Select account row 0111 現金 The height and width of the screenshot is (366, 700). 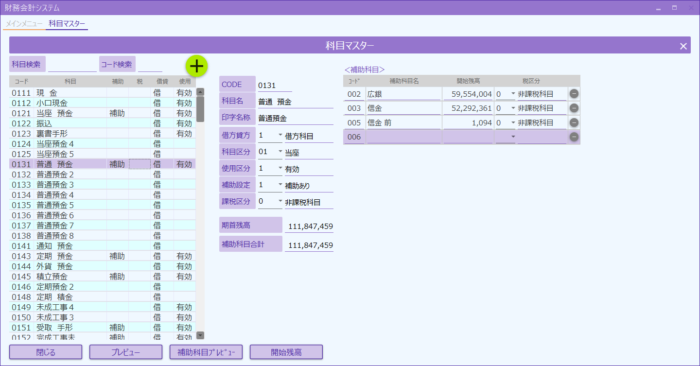click(x=102, y=93)
